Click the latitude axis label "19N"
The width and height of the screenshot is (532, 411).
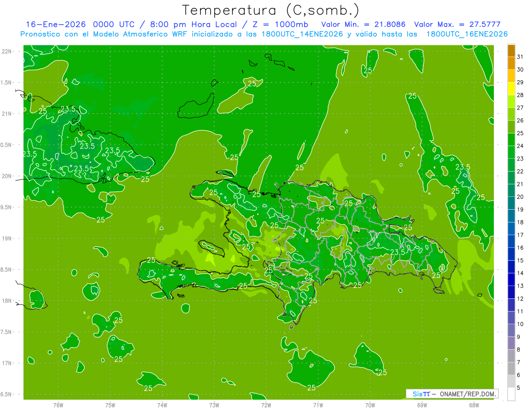(8, 239)
